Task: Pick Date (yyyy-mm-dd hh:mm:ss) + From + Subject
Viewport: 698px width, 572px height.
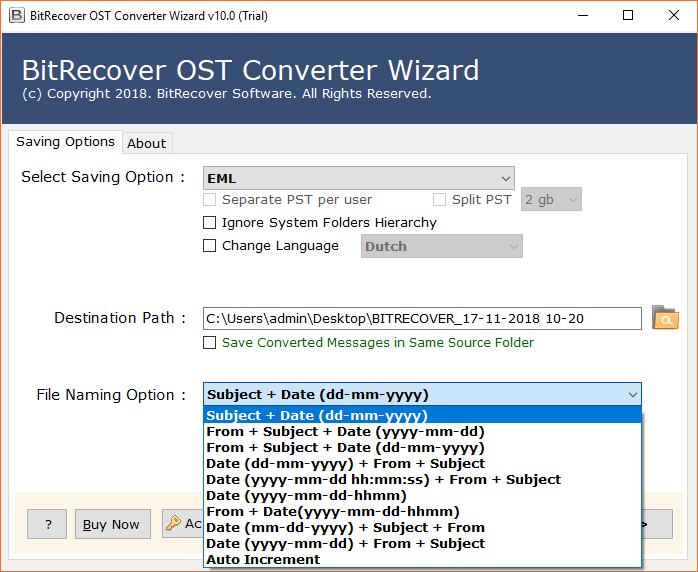Action: [422, 479]
